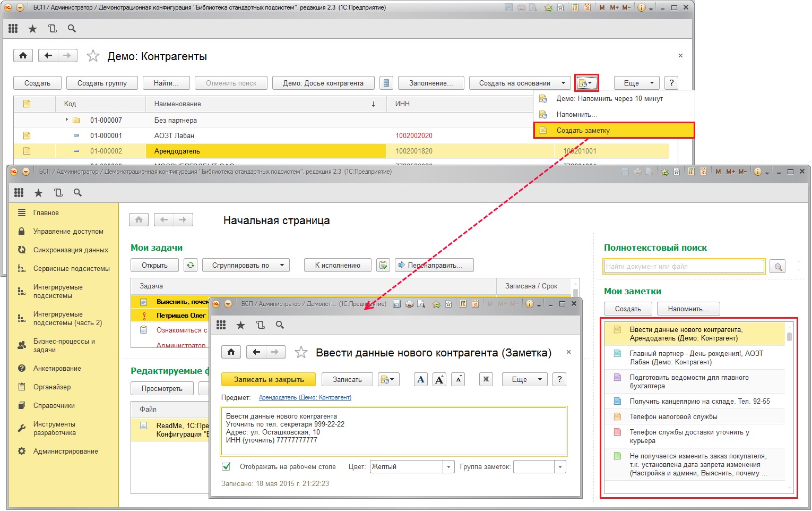Go to home page in Контрагенты window

click(23, 56)
